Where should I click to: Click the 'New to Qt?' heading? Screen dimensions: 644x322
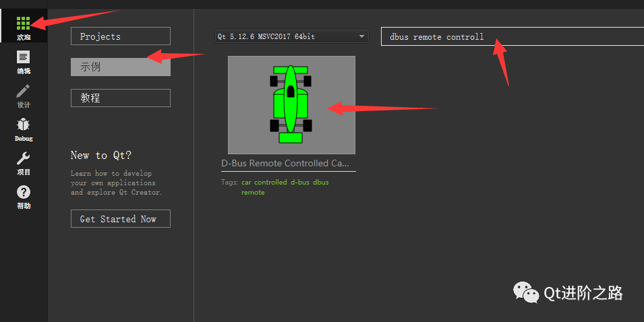tap(101, 155)
